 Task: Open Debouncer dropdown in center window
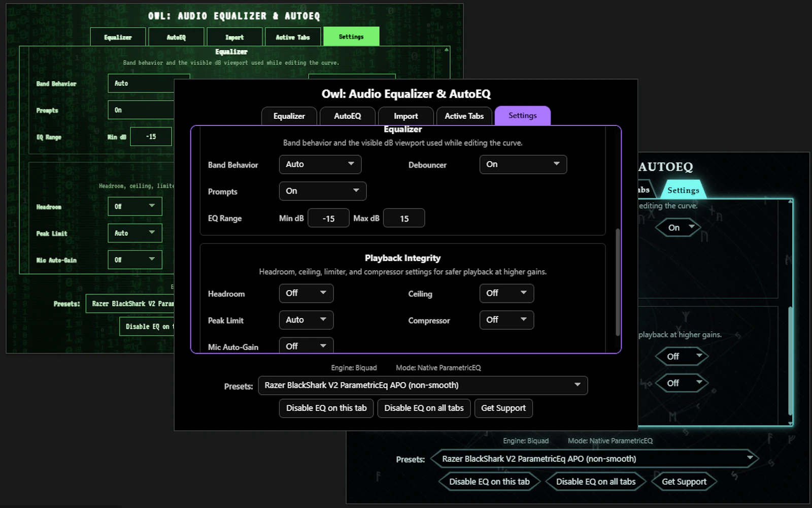click(x=523, y=164)
